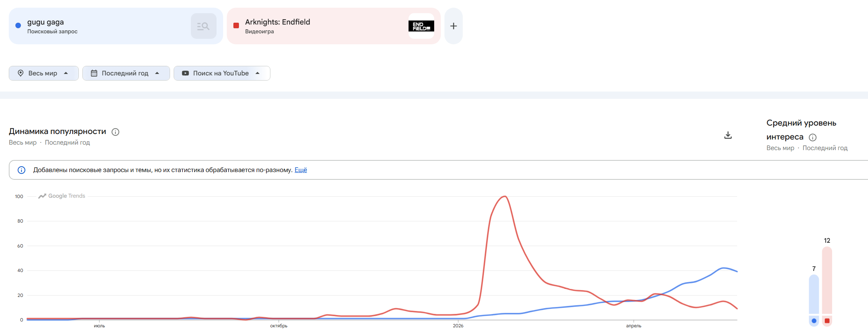Click the blue dot gugu gaga color swatch
The height and width of the screenshot is (335, 868).
pos(18,26)
